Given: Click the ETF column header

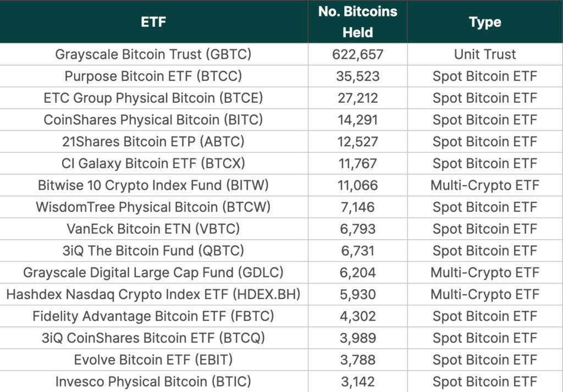Looking at the screenshot, I should coord(153,22).
